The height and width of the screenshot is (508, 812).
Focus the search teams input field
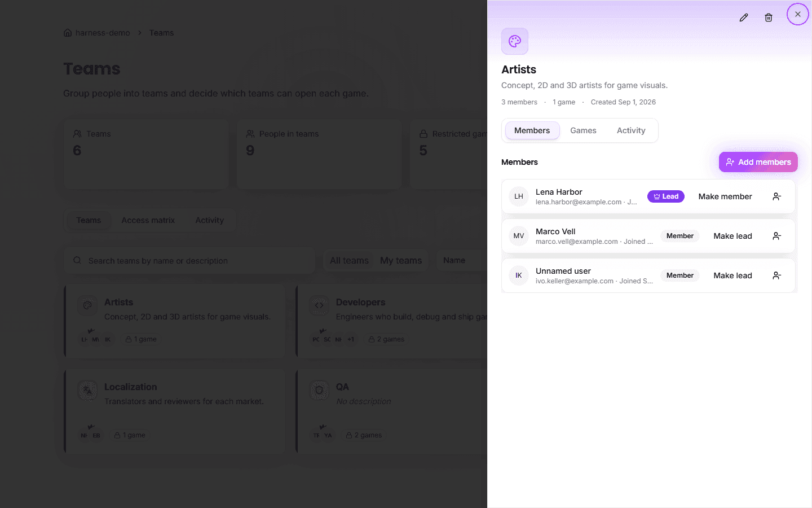point(189,261)
